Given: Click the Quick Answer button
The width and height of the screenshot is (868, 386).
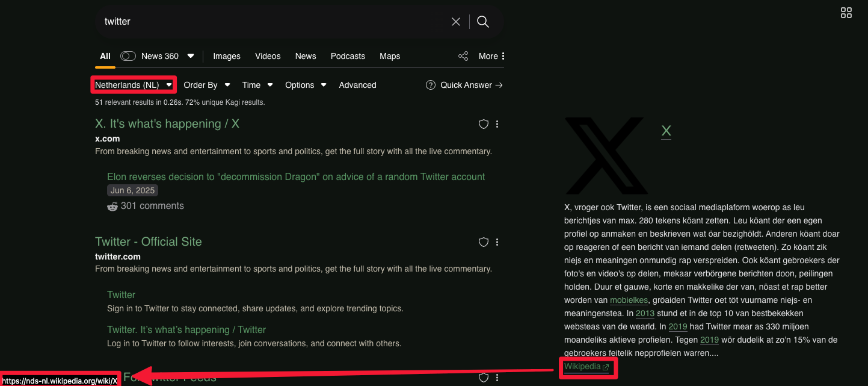Looking at the screenshot, I should point(464,85).
